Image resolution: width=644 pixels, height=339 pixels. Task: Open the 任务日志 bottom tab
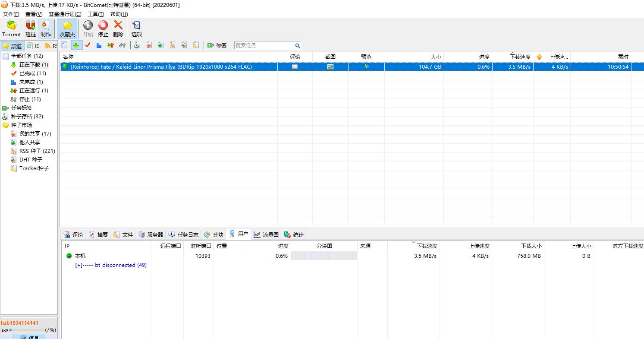coord(183,234)
